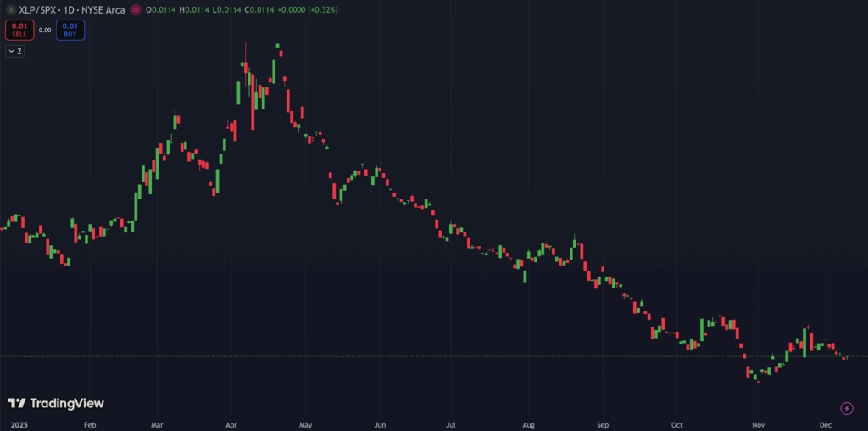Click the 0.00 spread value between Sell and Buy
868x431 pixels.
pos(45,31)
